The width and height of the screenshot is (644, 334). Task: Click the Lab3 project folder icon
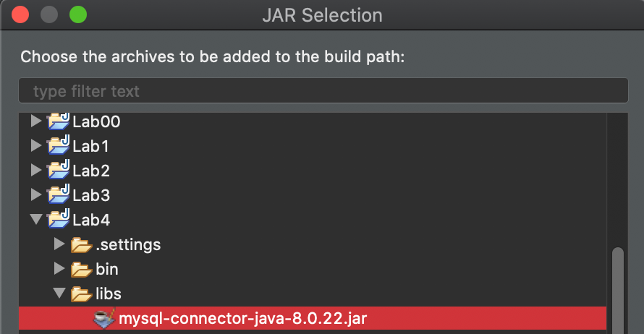pyautogui.click(x=58, y=195)
